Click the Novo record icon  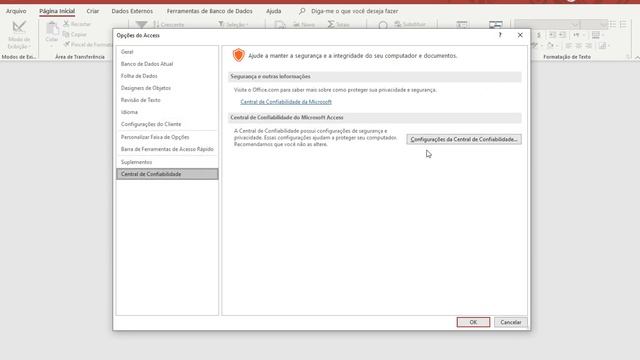pyautogui.click(x=296, y=24)
